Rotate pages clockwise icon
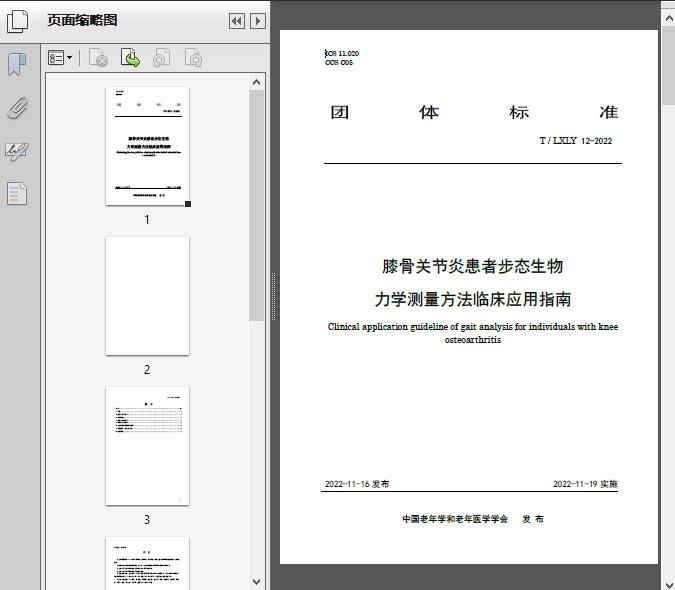675x590 pixels. 193,58
